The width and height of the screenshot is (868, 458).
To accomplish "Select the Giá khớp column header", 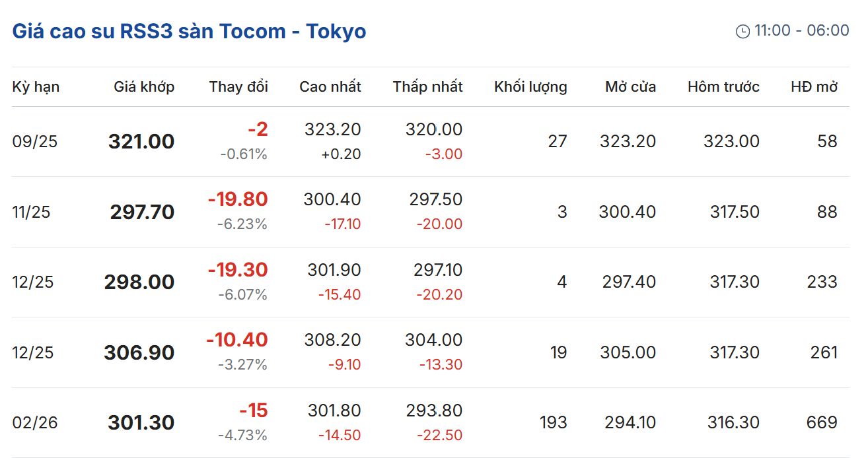I will tap(144, 86).
